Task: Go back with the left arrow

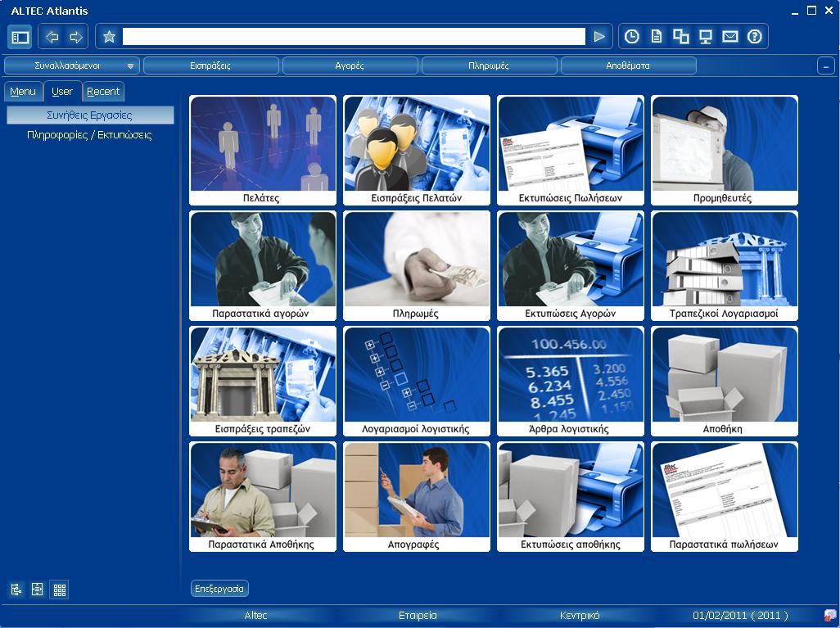Action: (52, 37)
